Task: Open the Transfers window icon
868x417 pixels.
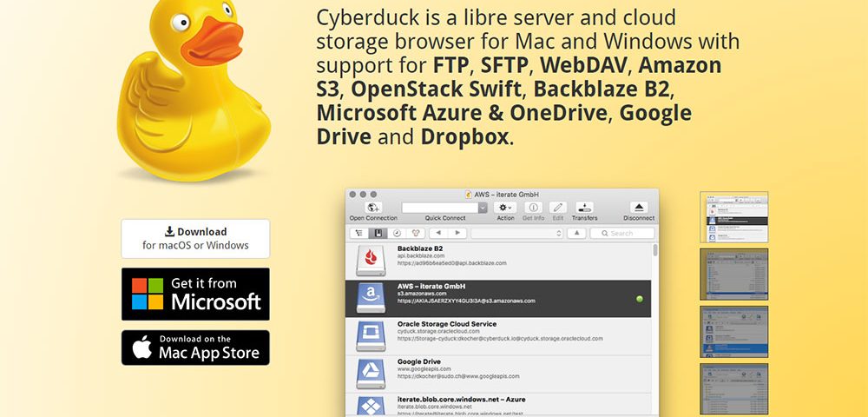Action: pyautogui.click(x=584, y=208)
